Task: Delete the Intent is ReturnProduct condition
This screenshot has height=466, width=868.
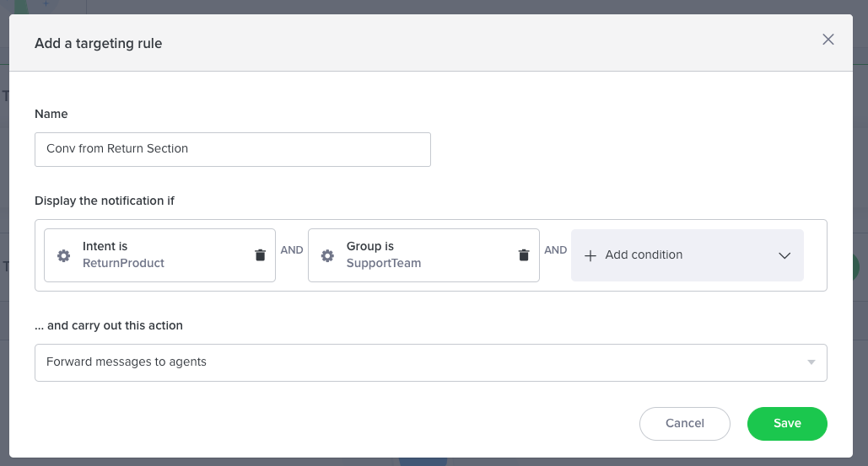Action: click(x=260, y=255)
